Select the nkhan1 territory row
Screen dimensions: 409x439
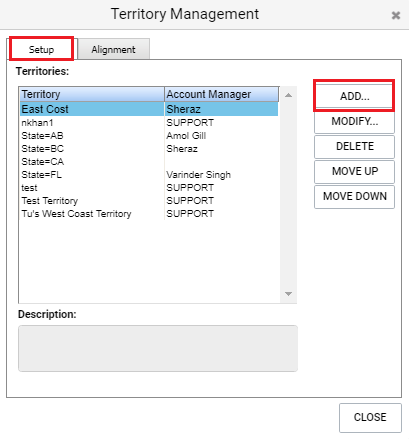[x=149, y=123]
